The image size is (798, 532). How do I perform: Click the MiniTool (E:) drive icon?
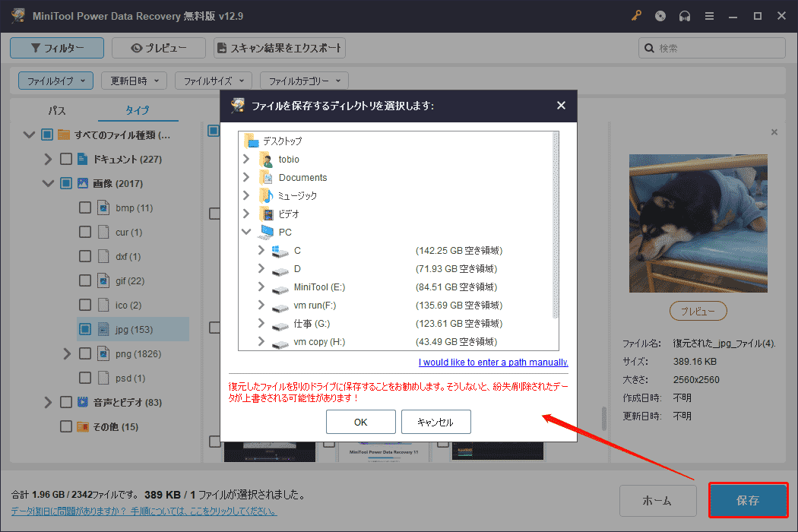click(280, 288)
